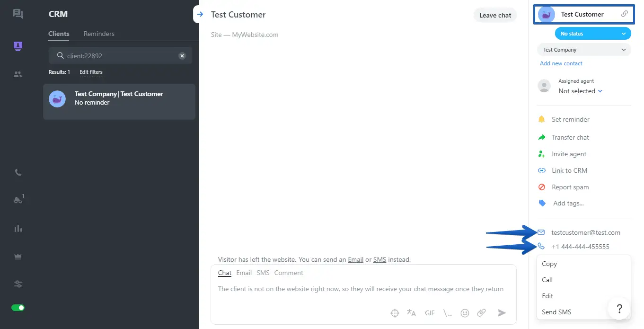This screenshot has height=329, width=644.
Task: Select Send SMS from context menu
Action: 556,312
